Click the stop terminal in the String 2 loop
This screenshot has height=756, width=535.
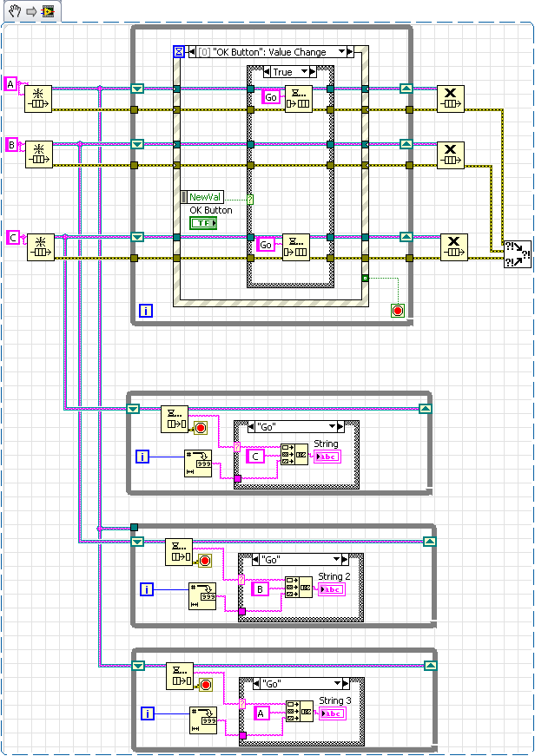coord(206,560)
